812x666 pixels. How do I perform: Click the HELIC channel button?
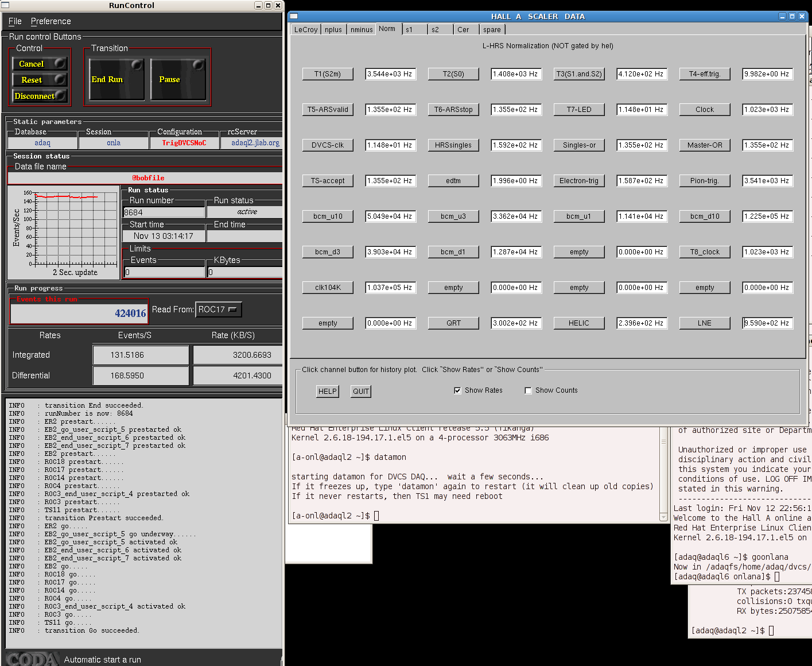[579, 323]
